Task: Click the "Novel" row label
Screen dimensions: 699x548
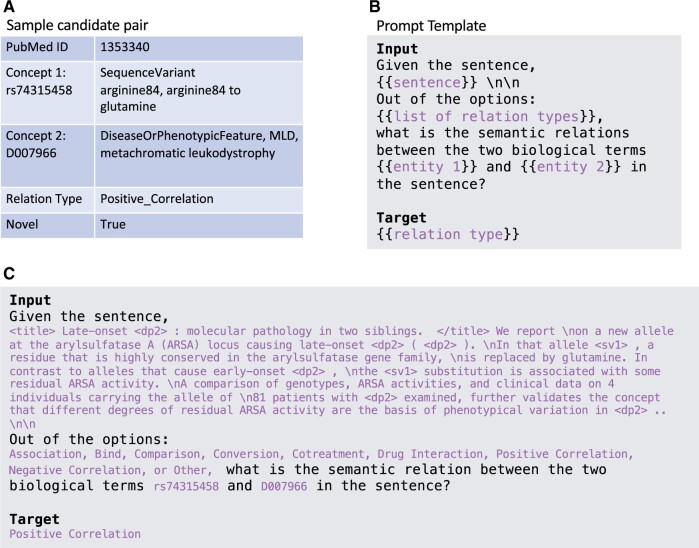Action: point(26,225)
